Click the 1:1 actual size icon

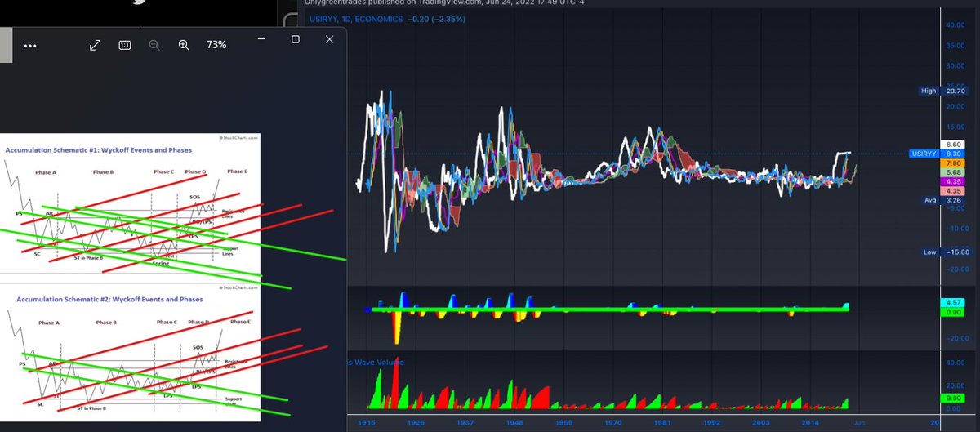(125, 45)
